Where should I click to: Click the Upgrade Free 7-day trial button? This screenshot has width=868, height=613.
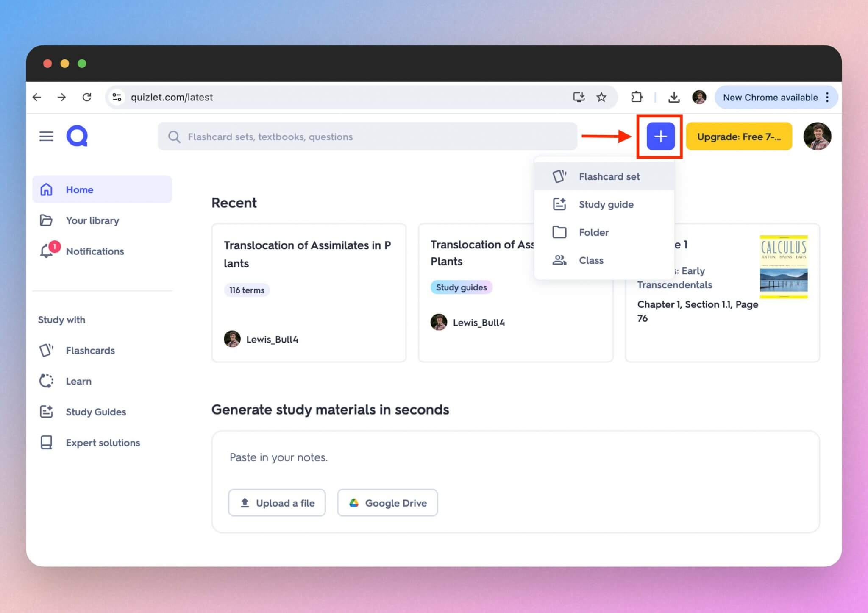pyautogui.click(x=739, y=137)
